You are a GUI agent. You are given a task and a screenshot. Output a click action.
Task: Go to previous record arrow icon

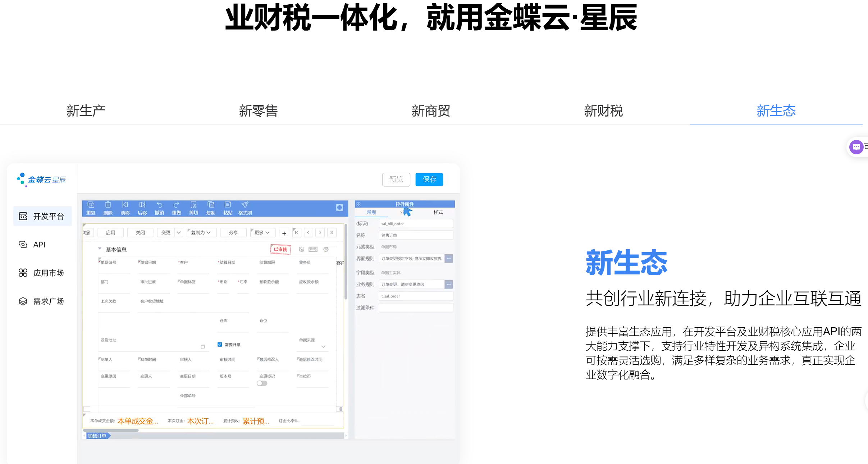pyautogui.click(x=309, y=232)
